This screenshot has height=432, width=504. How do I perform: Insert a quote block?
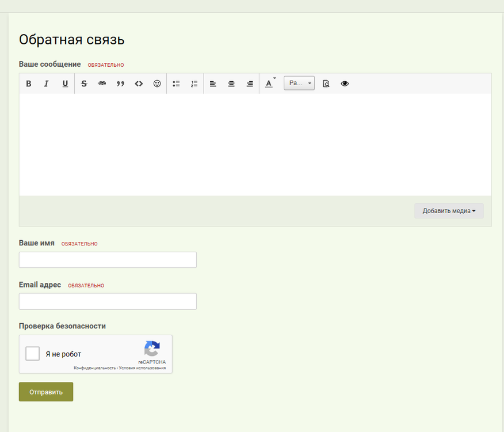click(x=120, y=84)
